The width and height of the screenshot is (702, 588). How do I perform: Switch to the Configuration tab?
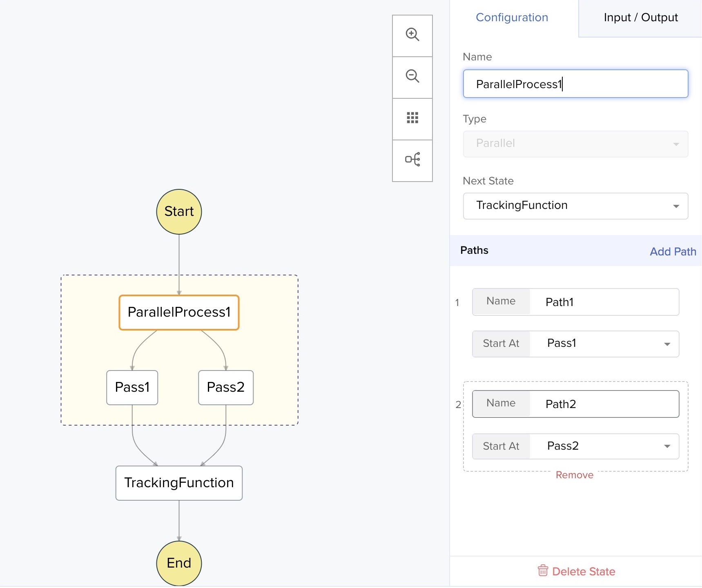coord(512,18)
